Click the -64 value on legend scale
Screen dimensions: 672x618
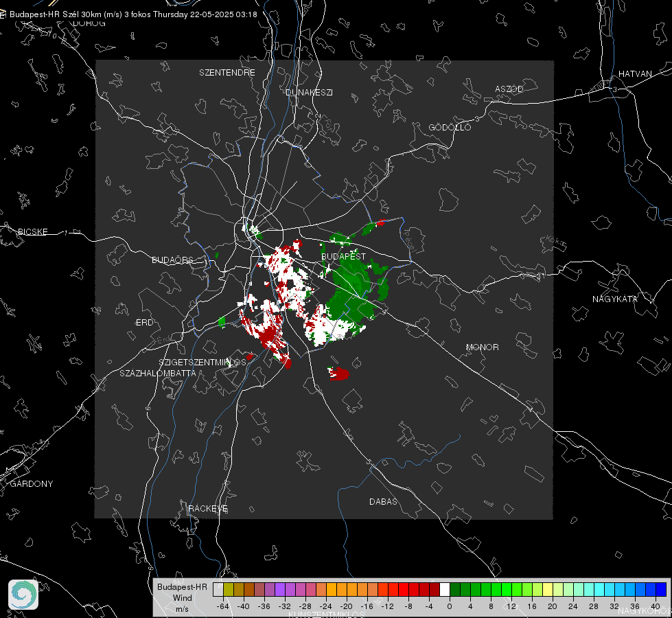[223, 606]
